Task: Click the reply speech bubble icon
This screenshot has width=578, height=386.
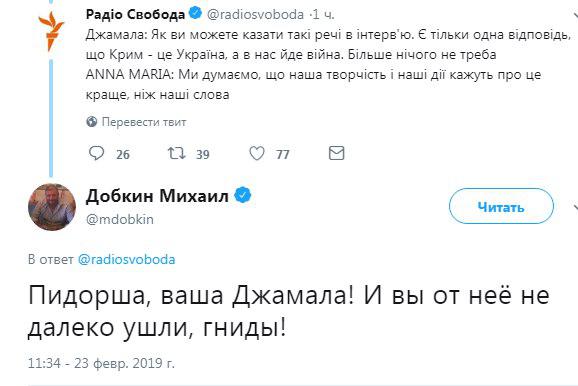Action: click(97, 153)
